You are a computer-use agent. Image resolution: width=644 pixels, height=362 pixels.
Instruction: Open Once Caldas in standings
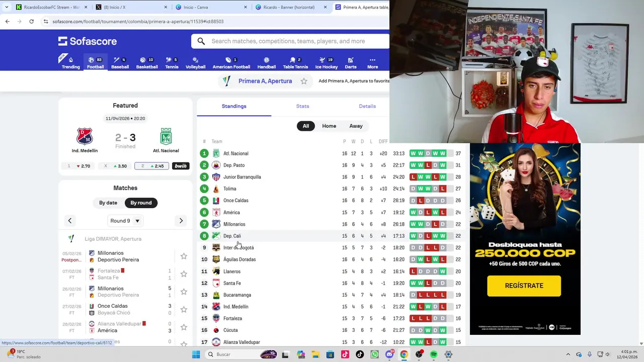coord(235,201)
